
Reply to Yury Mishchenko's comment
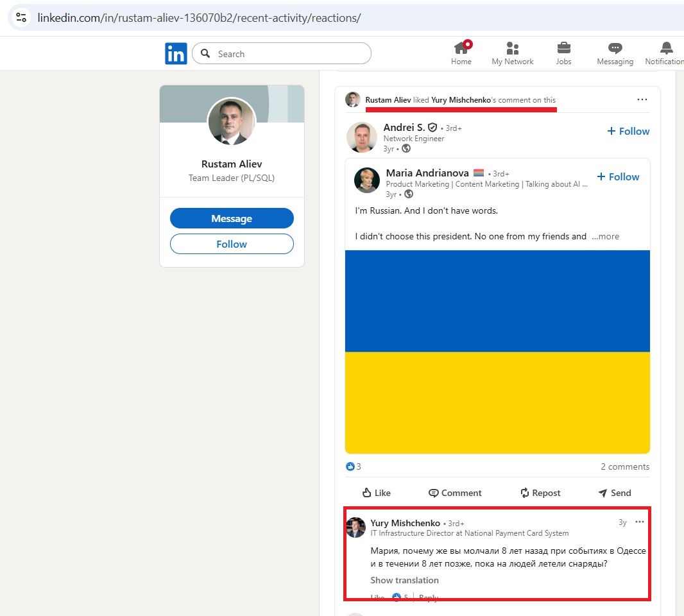coord(428,597)
